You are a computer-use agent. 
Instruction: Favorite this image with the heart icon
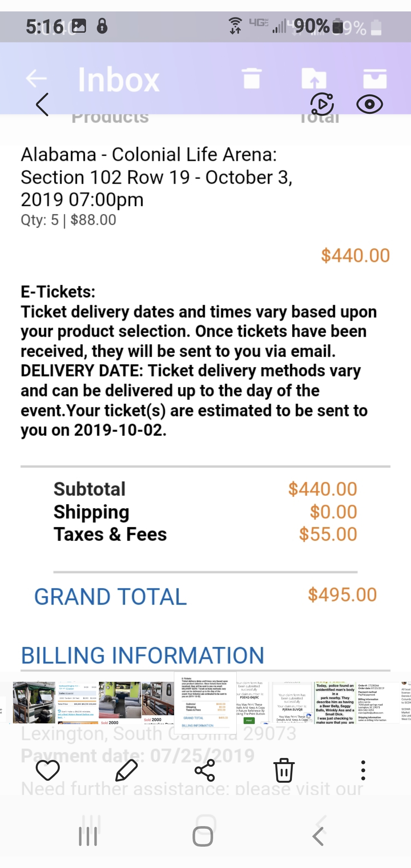point(48,770)
